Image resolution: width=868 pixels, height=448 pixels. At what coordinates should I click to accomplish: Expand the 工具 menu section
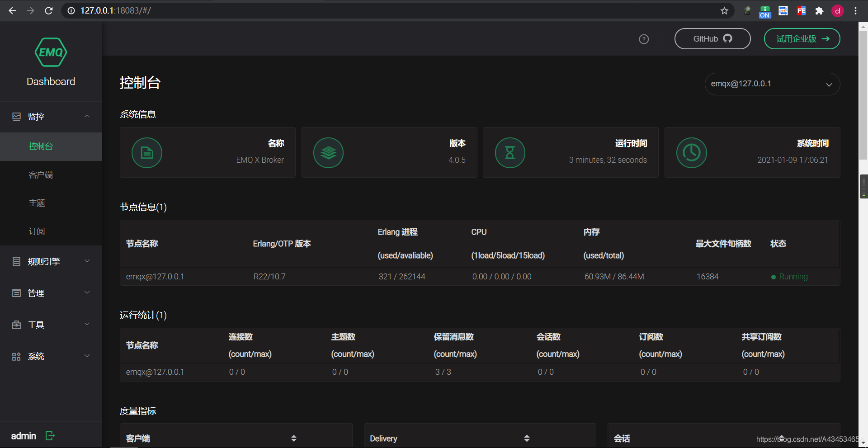(87, 324)
